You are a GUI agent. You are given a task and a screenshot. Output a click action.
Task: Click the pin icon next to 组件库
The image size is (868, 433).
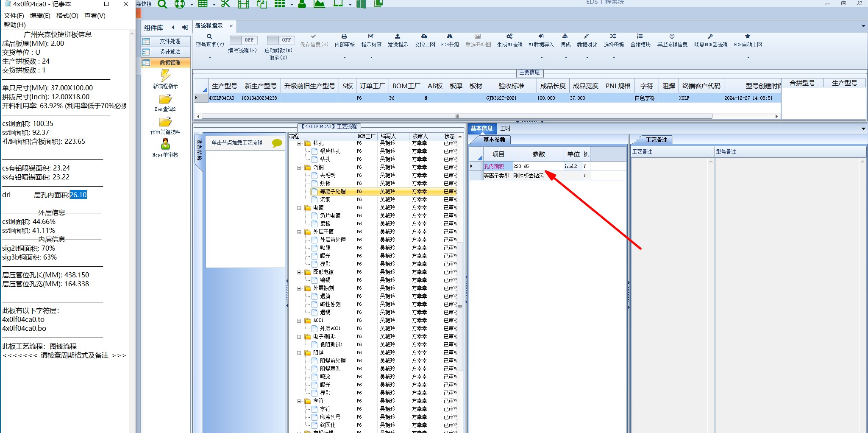pos(185,28)
